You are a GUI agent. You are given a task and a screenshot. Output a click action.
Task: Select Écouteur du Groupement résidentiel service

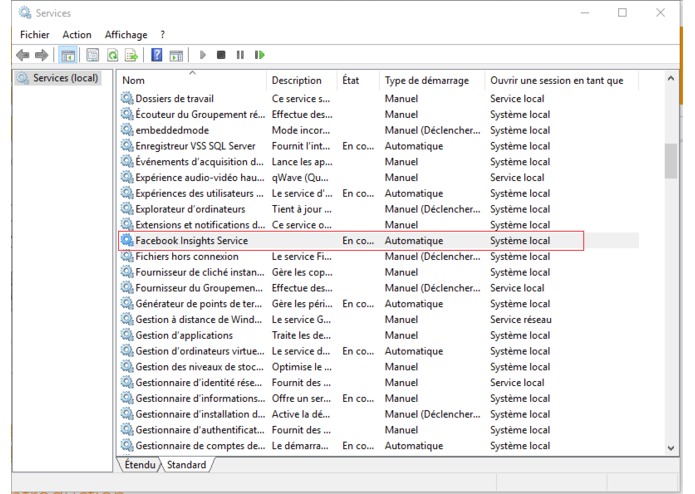(200, 114)
